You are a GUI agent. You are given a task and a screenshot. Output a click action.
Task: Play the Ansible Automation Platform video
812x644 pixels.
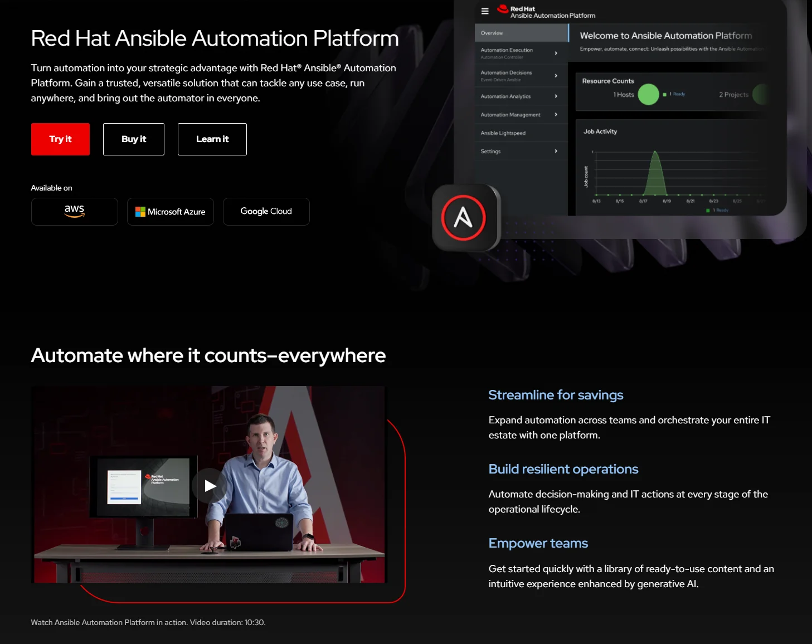coord(210,486)
